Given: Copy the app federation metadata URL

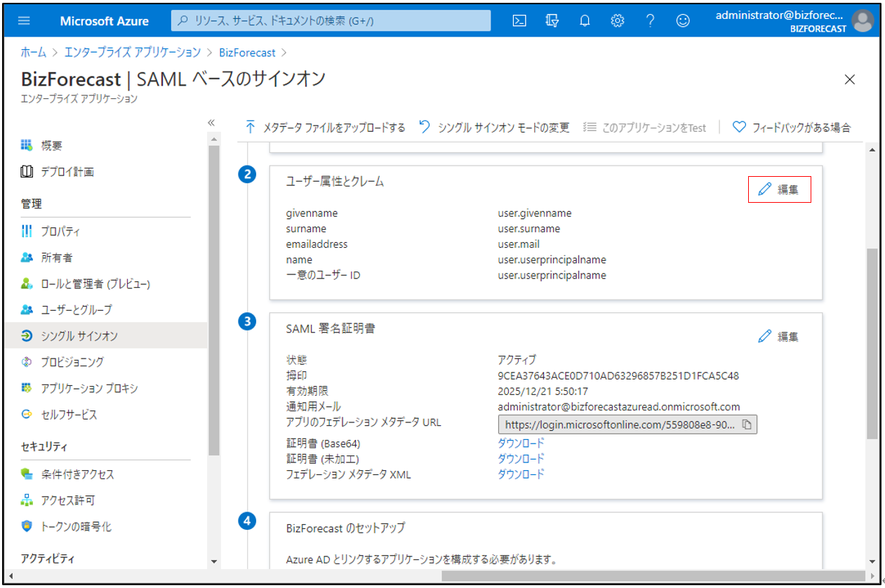Looking at the screenshot, I should (747, 425).
